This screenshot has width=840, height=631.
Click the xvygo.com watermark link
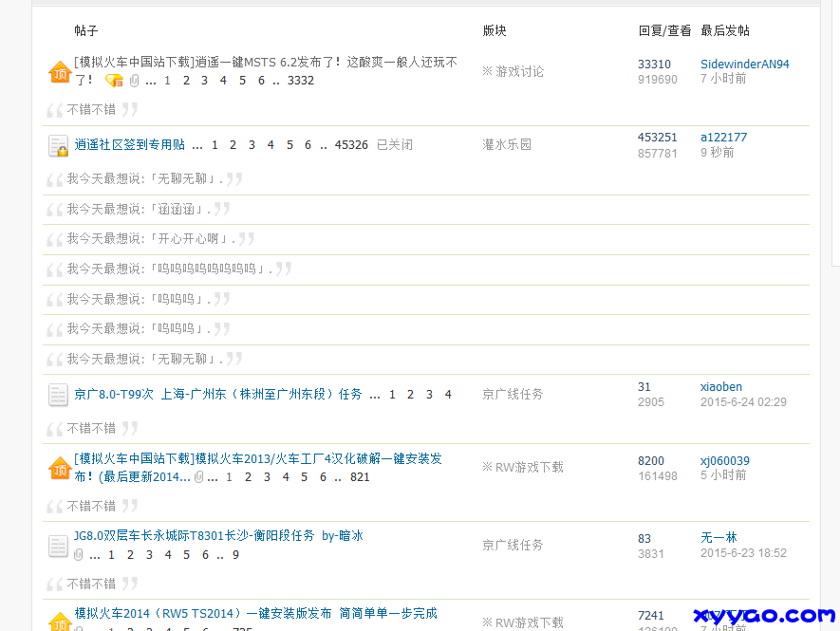(x=762, y=616)
